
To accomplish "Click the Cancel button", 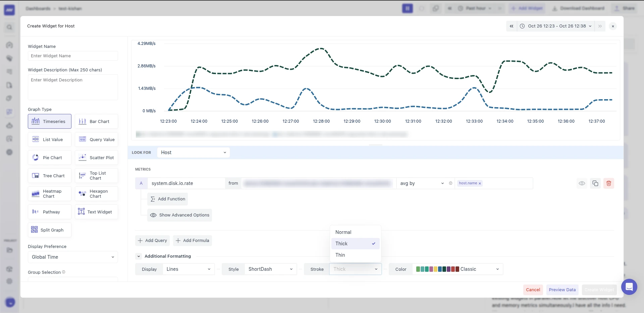I will (x=533, y=290).
